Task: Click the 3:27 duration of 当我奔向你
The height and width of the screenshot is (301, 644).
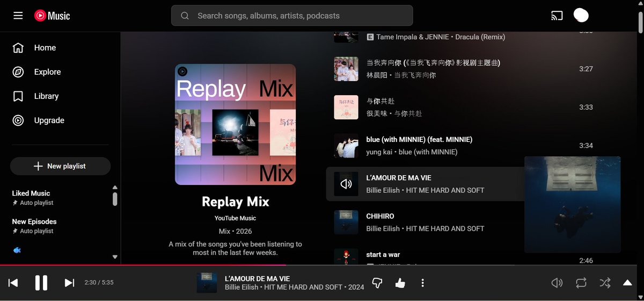Action: tap(586, 69)
